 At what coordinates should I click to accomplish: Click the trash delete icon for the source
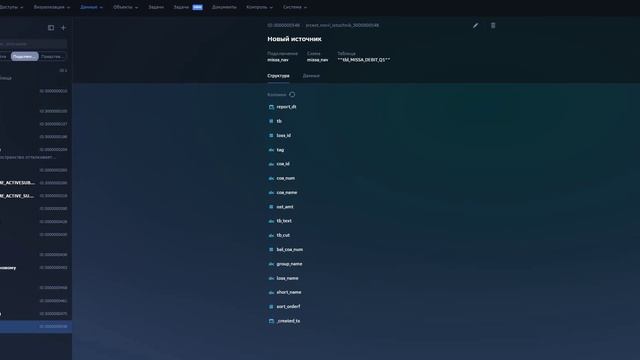click(493, 25)
